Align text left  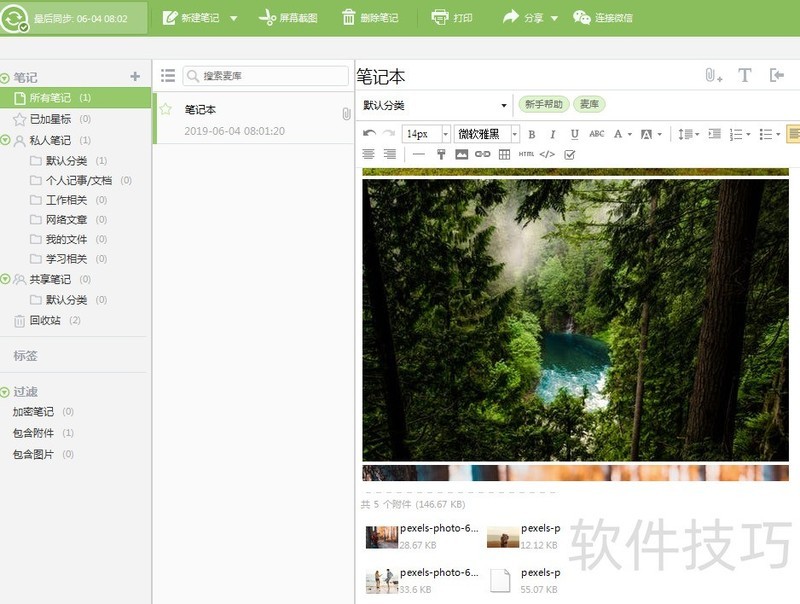[x=793, y=134]
